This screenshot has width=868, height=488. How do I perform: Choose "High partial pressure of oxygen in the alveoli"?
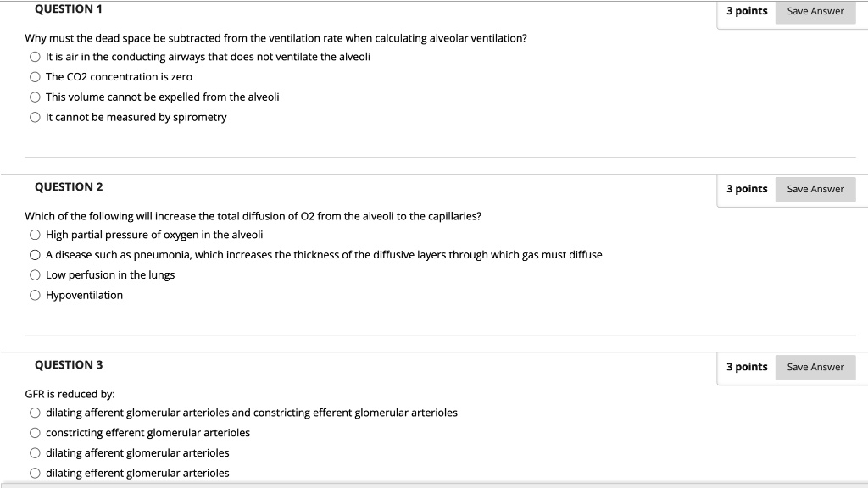[x=35, y=234]
